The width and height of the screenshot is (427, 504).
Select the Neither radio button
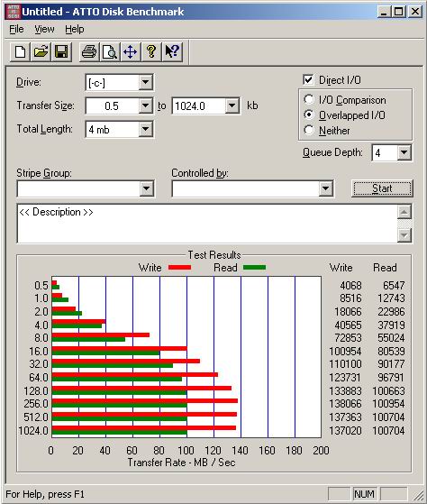309,130
